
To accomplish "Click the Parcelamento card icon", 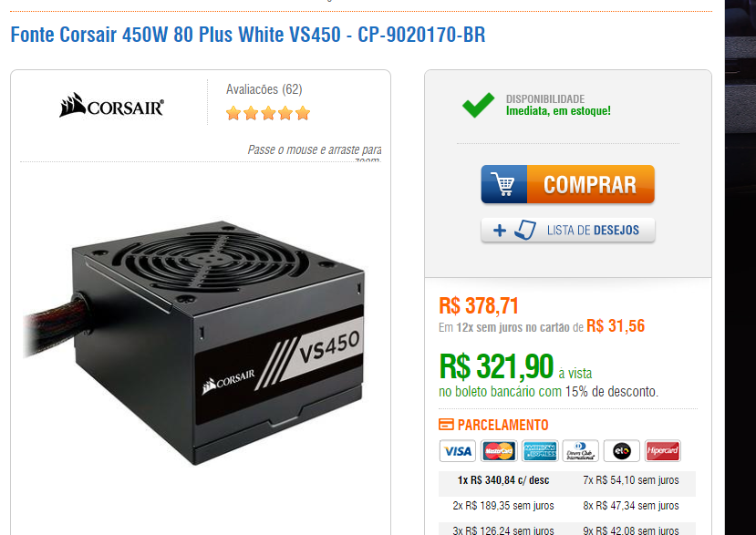I will coord(446,424).
